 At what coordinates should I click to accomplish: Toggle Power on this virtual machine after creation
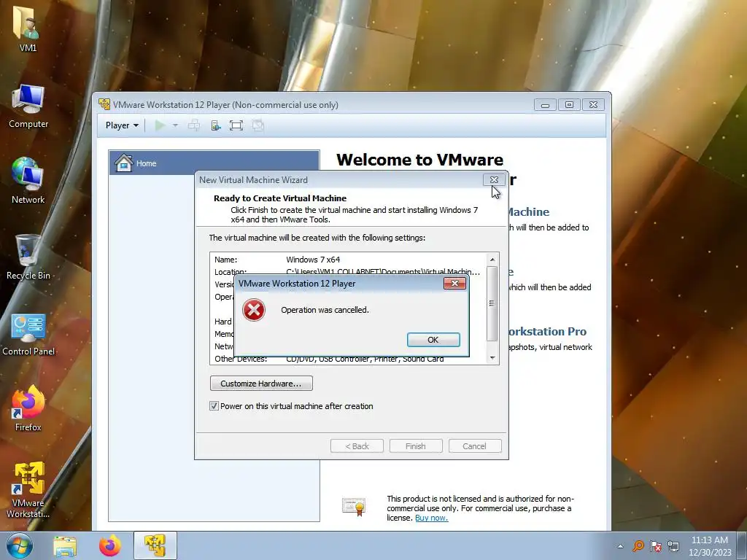click(x=214, y=406)
